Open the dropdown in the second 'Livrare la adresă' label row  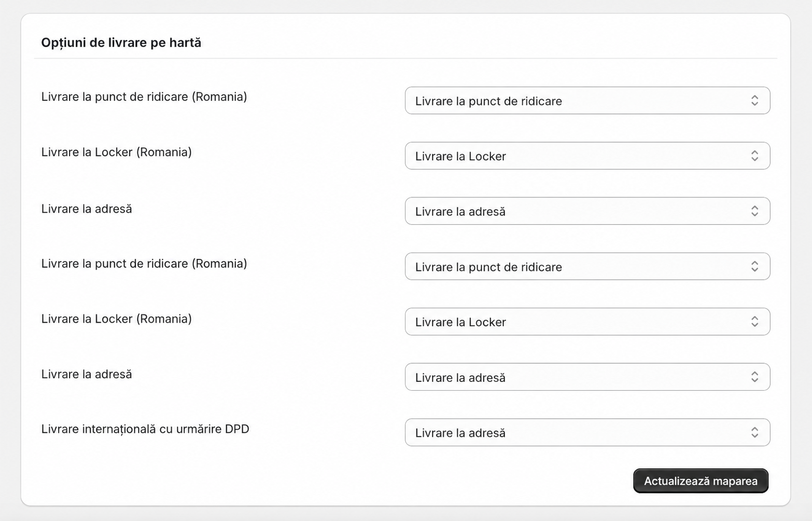587,377
